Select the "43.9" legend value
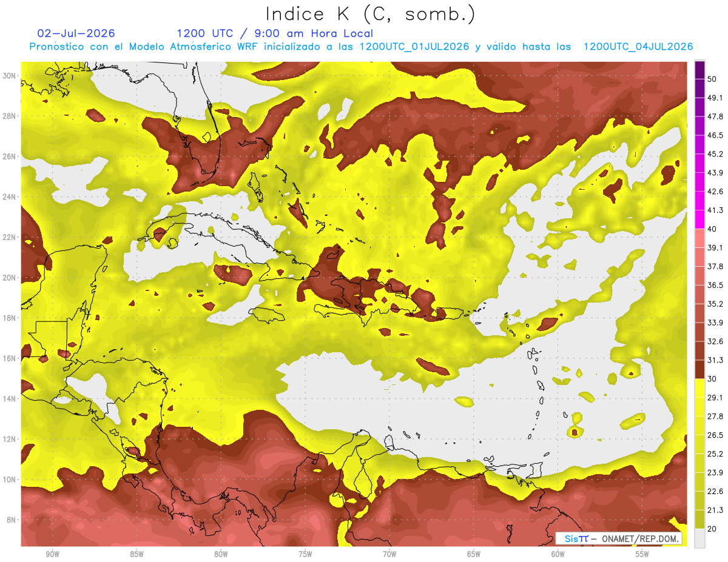This screenshot has height=562, width=728. pyautogui.click(x=715, y=173)
